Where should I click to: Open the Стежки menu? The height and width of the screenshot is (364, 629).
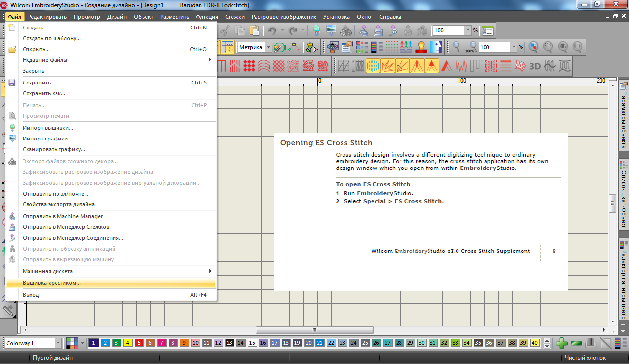tap(234, 17)
